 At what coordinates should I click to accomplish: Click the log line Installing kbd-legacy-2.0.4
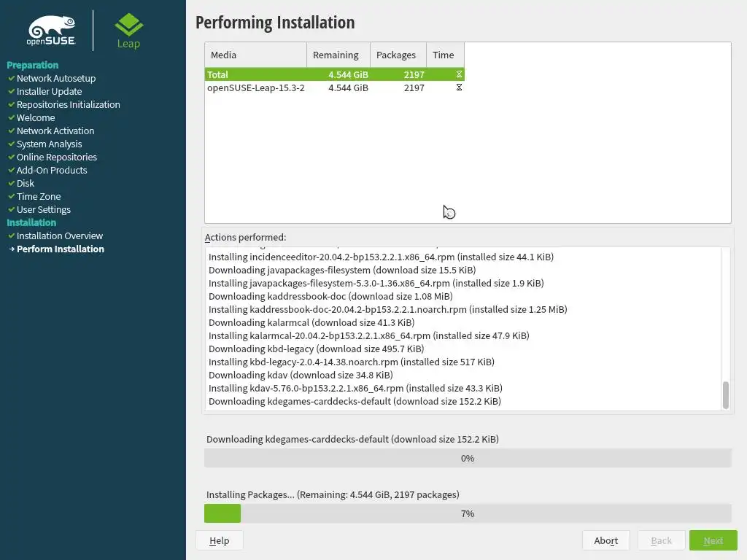tap(352, 362)
